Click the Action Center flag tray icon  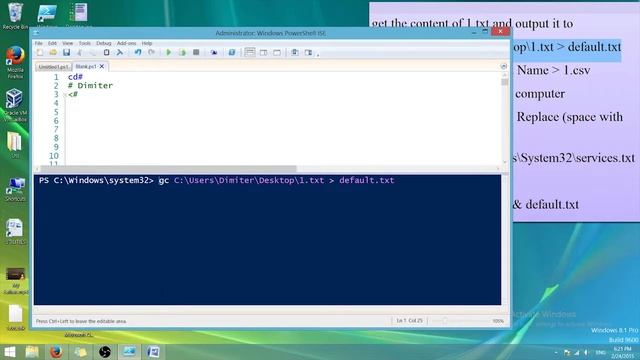pos(567,352)
